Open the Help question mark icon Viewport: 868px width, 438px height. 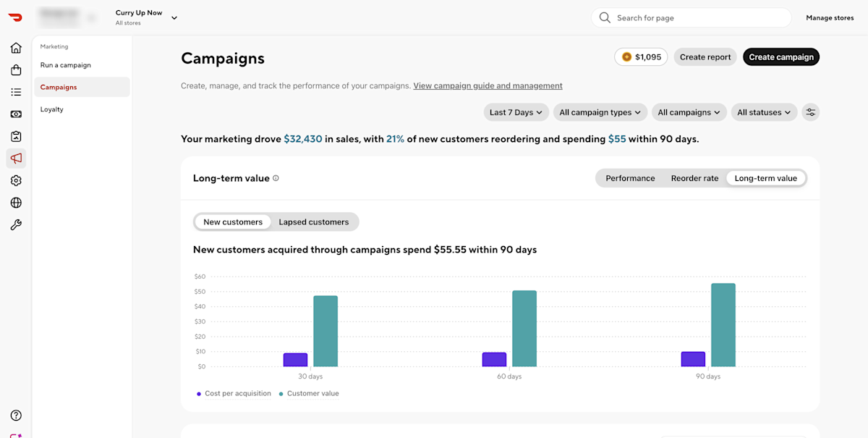16,416
